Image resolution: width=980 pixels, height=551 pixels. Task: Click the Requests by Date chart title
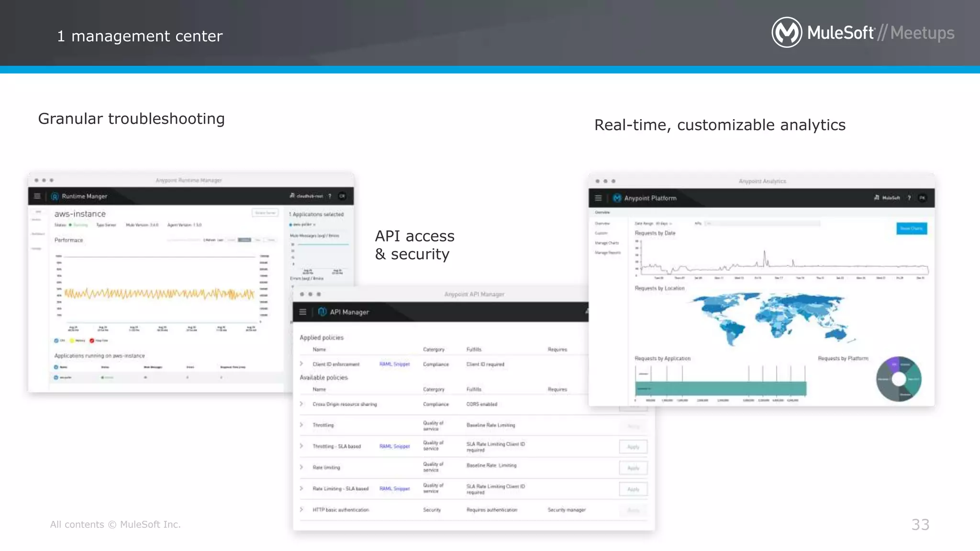[x=655, y=233]
